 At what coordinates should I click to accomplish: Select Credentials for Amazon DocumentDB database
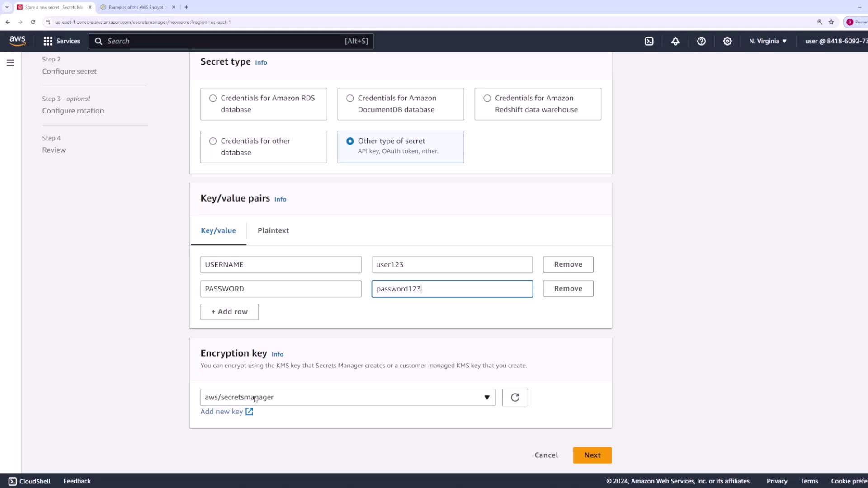pyautogui.click(x=350, y=99)
